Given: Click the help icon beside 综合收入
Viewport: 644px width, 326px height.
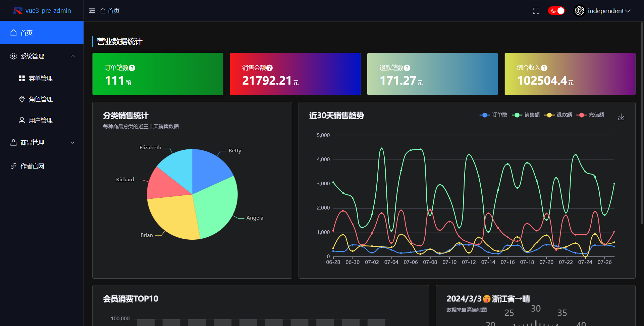Looking at the screenshot, I should pos(544,68).
